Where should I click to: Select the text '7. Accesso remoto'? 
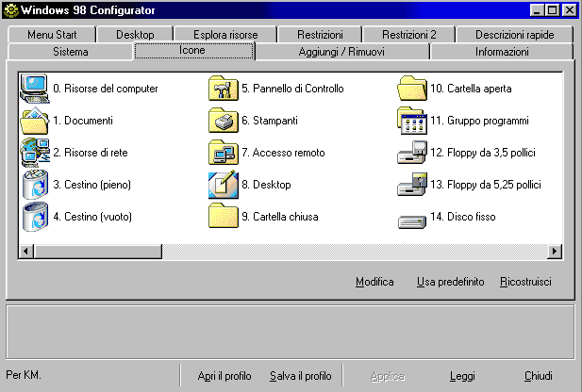283,153
